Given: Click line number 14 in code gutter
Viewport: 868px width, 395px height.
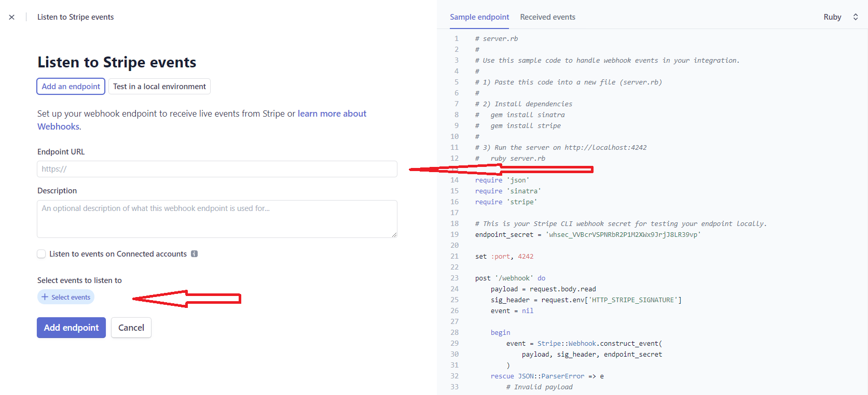Looking at the screenshot, I should [454, 180].
